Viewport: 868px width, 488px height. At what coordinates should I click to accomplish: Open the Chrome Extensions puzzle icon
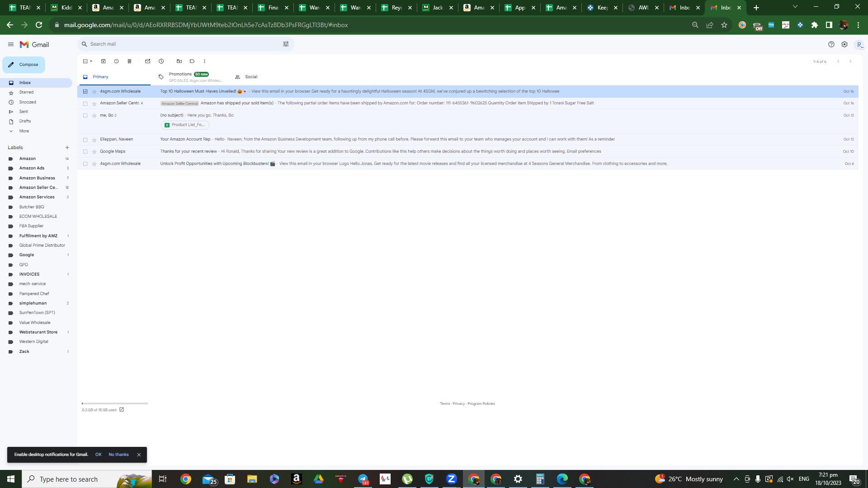[x=815, y=25]
